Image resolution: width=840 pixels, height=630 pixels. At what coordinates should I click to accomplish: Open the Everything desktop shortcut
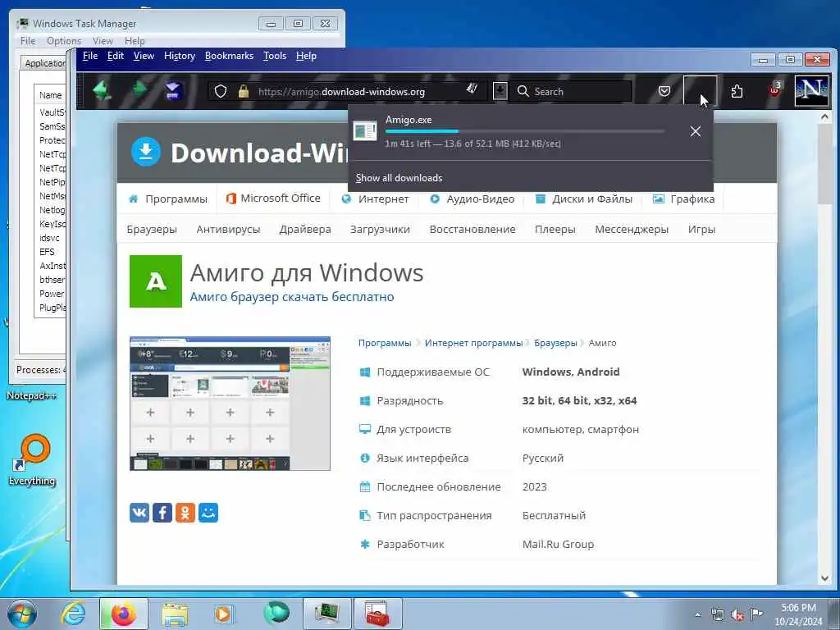pos(33,461)
